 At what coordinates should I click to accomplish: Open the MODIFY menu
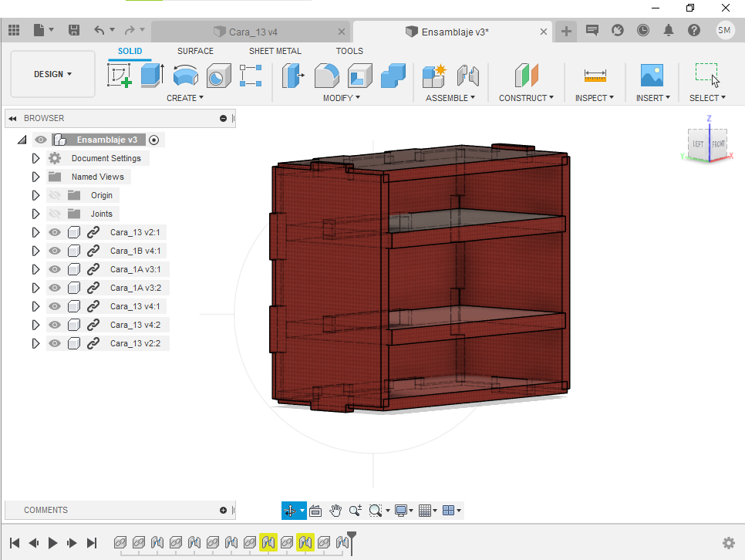point(341,98)
